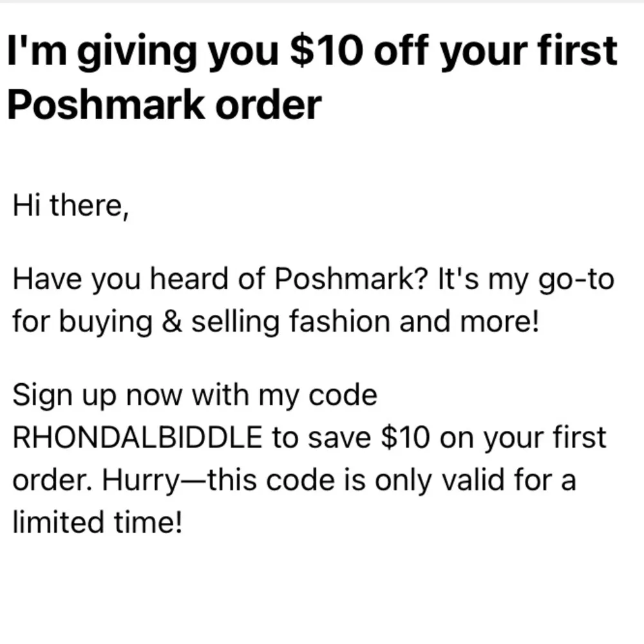The width and height of the screenshot is (644, 644).
Task: Click the referral code RHONDALBIDDLE
Action: (138, 438)
